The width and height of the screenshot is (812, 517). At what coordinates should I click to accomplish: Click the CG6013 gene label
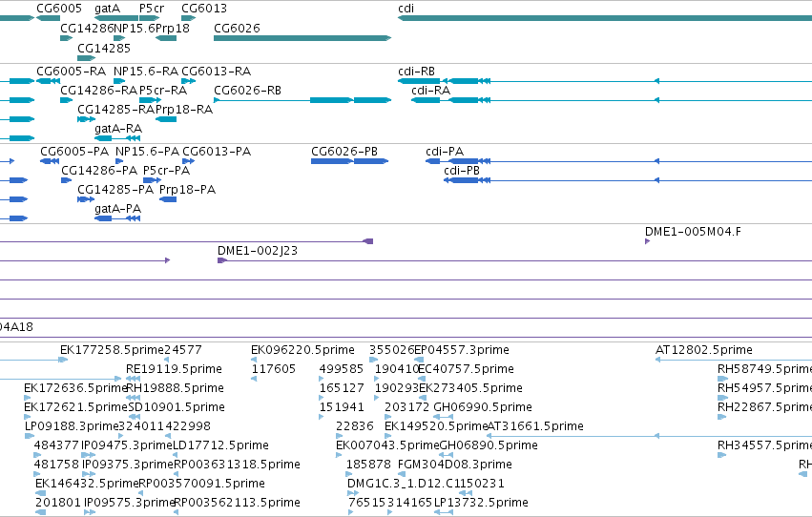(x=204, y=9)
